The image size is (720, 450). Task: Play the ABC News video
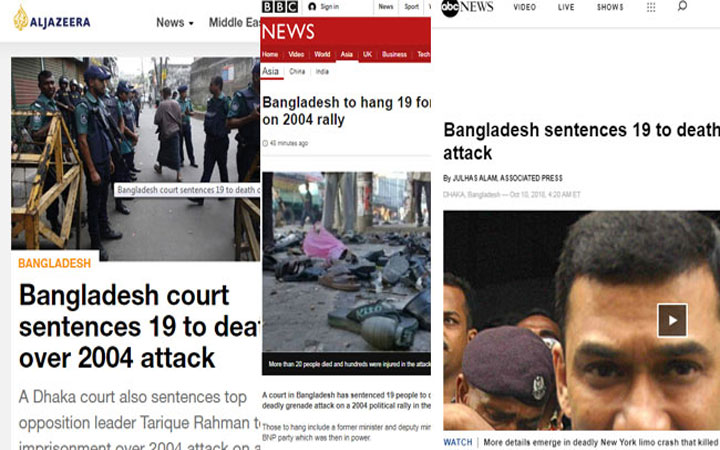pyautogui.click(x=672, y=320)
